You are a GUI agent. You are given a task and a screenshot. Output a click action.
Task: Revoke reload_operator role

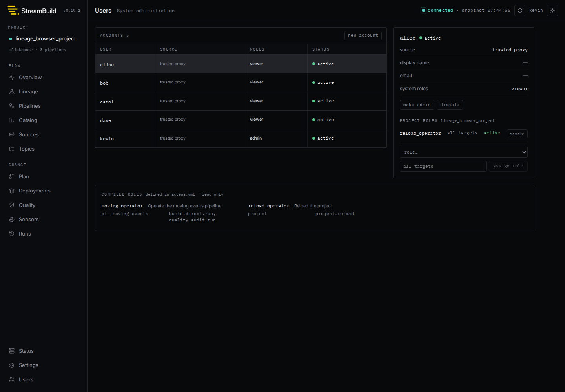[x=517, y=134]
